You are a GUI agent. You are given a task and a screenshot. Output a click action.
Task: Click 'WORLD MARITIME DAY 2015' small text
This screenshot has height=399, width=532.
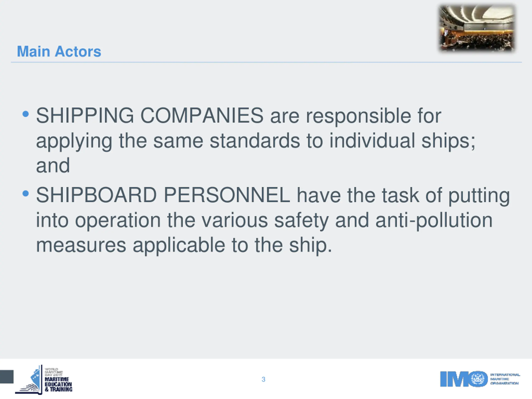(x=54, y=372)
